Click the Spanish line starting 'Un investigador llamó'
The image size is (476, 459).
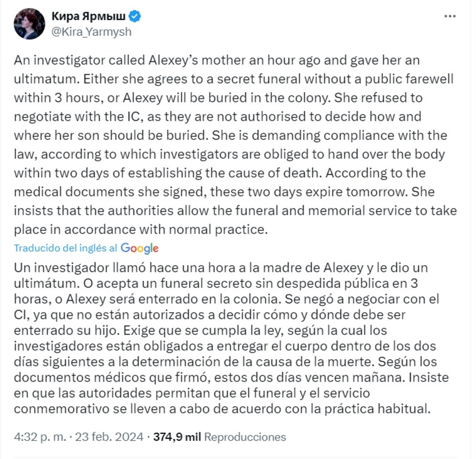[x=221, y=267]
